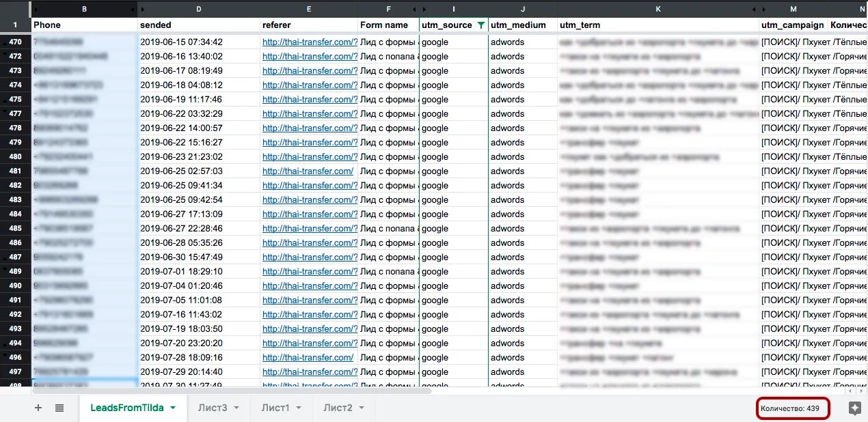Image resolution: width=868 pixels, height=422 pixels.
Task: Click the Количество: 439 summary box
Action: [793, 408]
